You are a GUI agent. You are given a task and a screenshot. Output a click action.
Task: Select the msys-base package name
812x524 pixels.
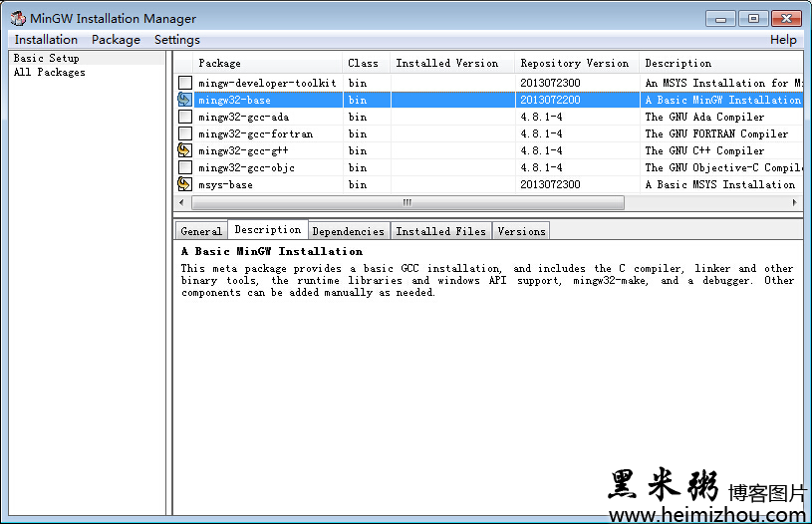pos(226,184)
